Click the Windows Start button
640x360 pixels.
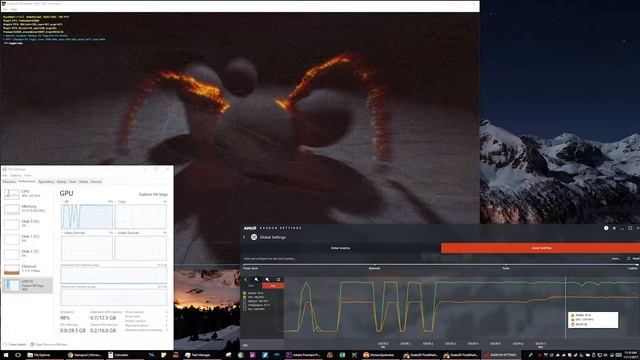[x=6, y=355]
